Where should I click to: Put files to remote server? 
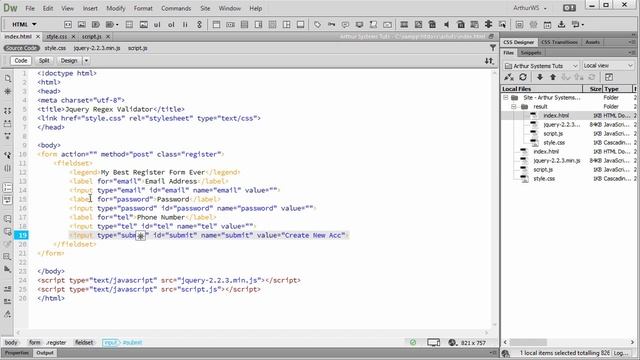(553, 77)
